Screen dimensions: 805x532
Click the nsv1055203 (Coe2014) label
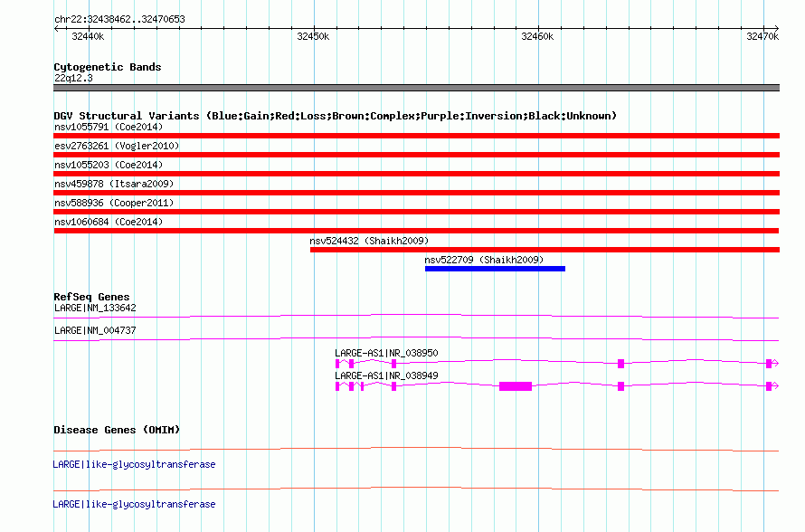click(x=109, y=165)
